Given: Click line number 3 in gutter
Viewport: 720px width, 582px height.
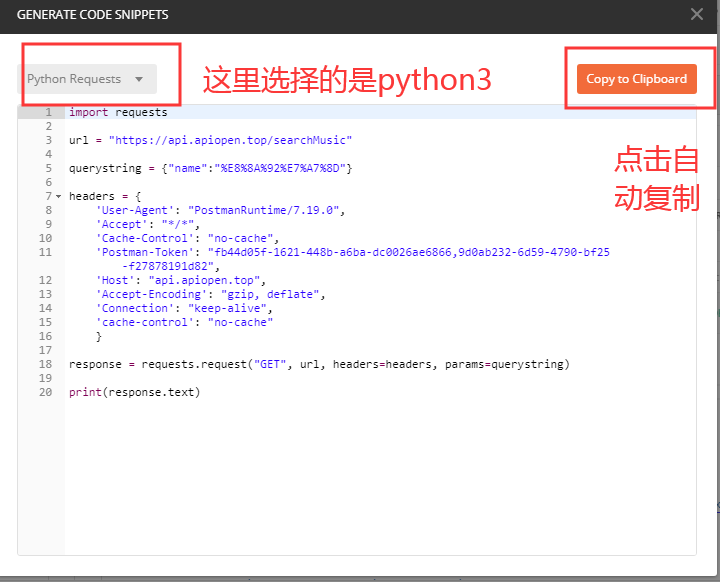Looking at the screenshot, I should [49, 140].
